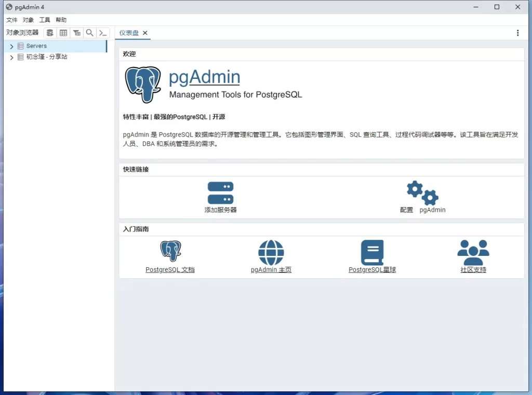Open the three-dot panel options menu

click(518, 33)
